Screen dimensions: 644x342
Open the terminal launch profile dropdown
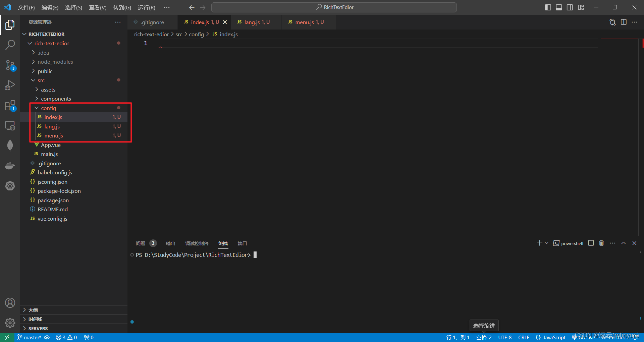tap(547, 243)
